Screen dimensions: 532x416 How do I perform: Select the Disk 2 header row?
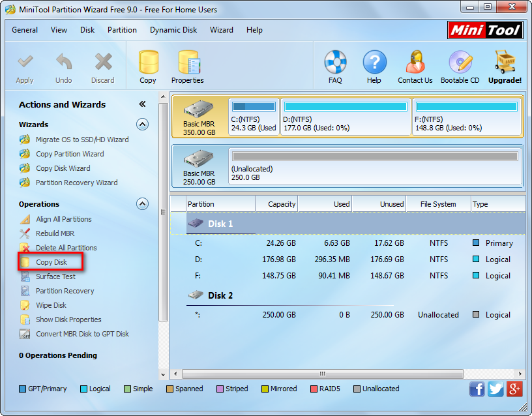coord(348,295)
